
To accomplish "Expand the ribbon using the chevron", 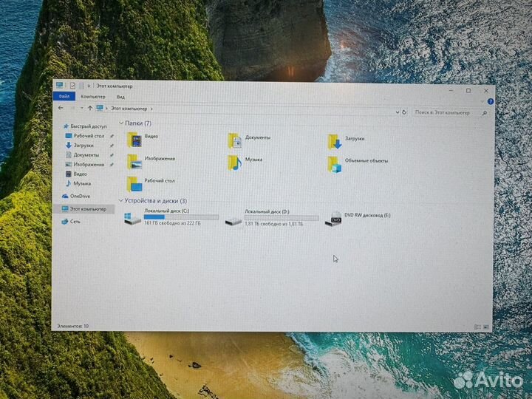I will [x=482, y=101].
